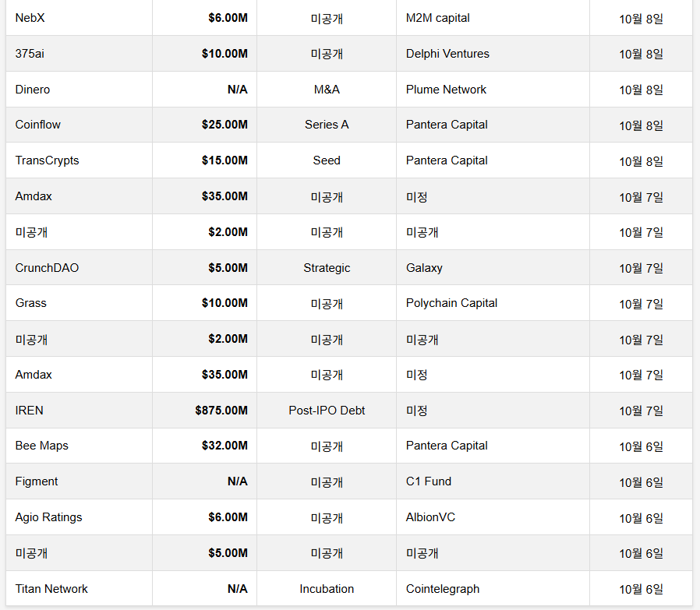700x610 pixels.
Task: Click the Bee Maps project name
Action: pyautogui.click(x=41, y=446)
